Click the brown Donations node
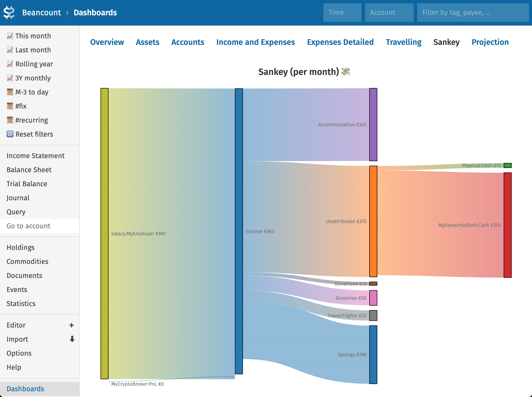Viewport: 532px width, 397px height. (x=373, y=284)
